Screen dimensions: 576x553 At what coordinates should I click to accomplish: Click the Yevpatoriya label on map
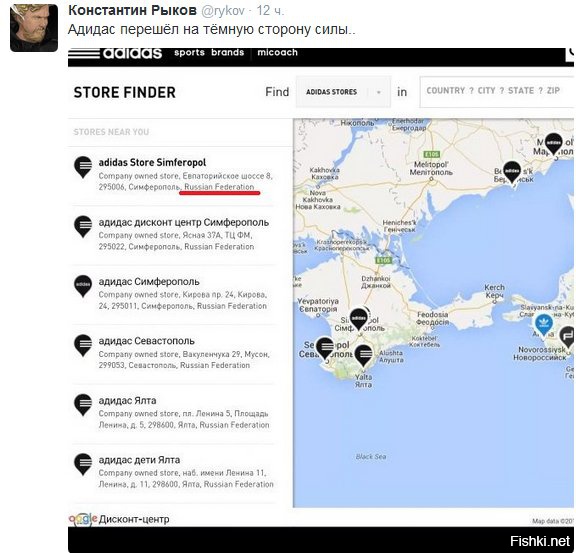click(318, 305)
